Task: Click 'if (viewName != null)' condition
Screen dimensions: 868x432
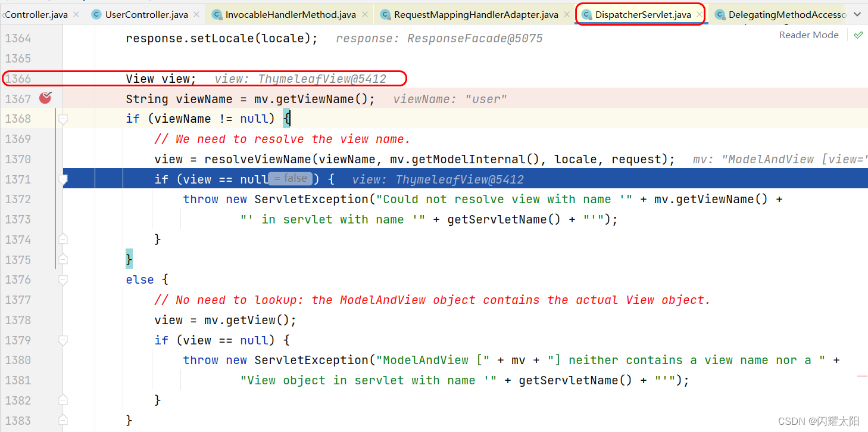Action: [200, 119]
